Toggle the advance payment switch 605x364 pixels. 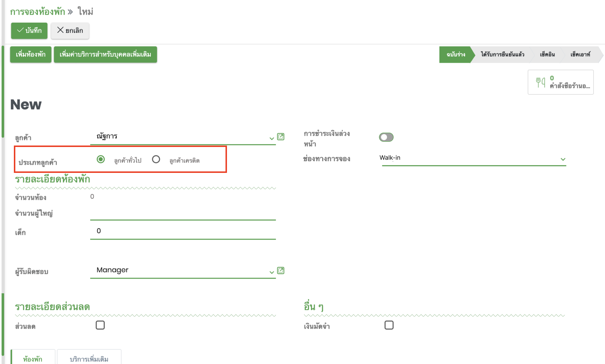coord(386,137)
